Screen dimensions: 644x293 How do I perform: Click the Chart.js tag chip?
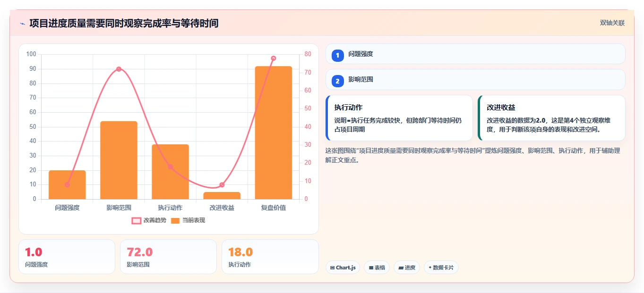tap(343, 268)
